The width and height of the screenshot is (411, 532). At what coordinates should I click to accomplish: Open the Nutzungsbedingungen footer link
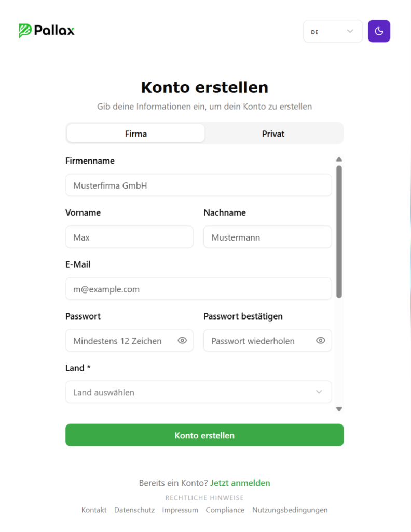[290, 510]
